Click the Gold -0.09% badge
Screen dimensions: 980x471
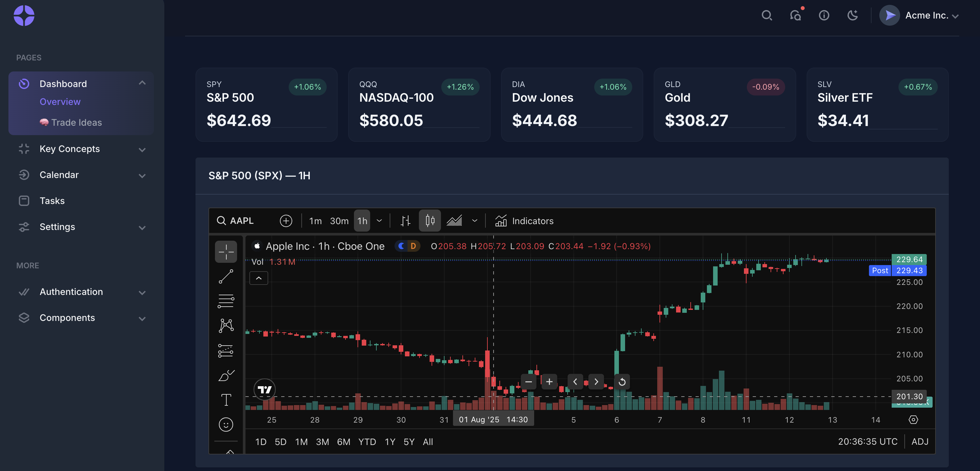coord(765,87)
